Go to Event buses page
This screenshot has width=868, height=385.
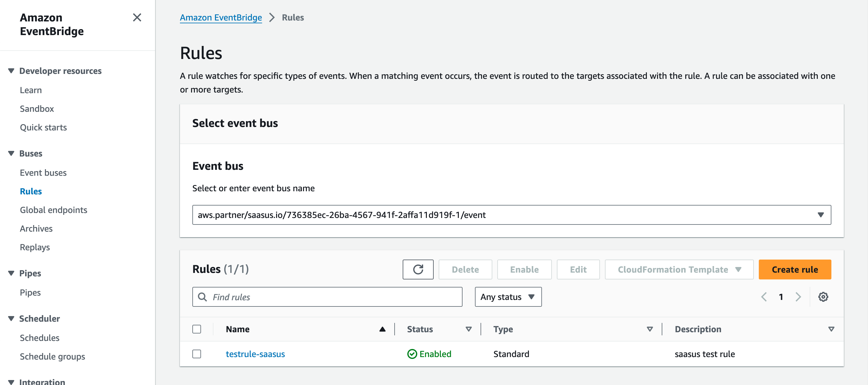click(x=43, y=173)
